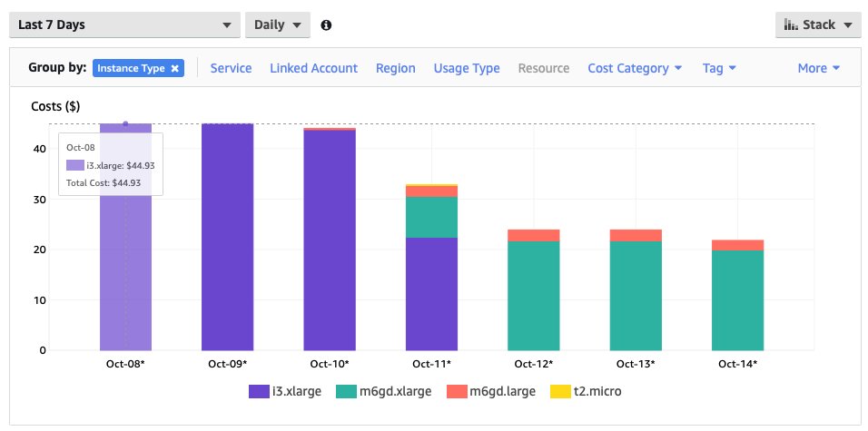Open the Cost Category menu

tap(634, 68)
